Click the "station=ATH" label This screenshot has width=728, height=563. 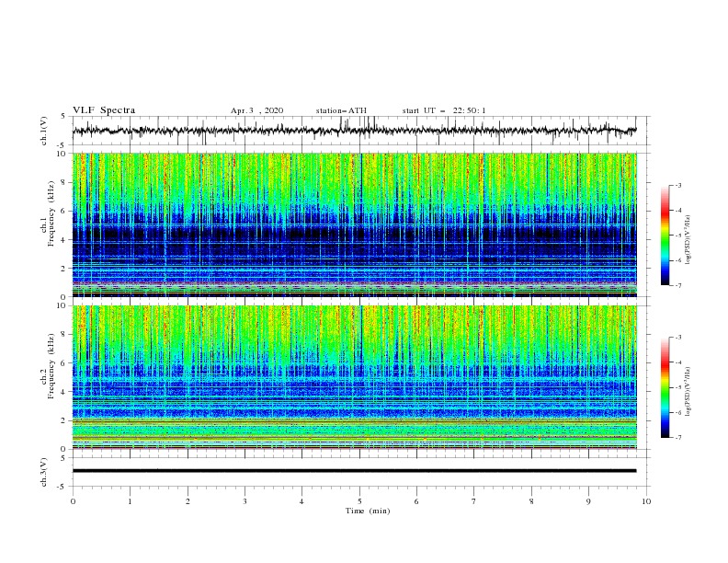(341, 110)
